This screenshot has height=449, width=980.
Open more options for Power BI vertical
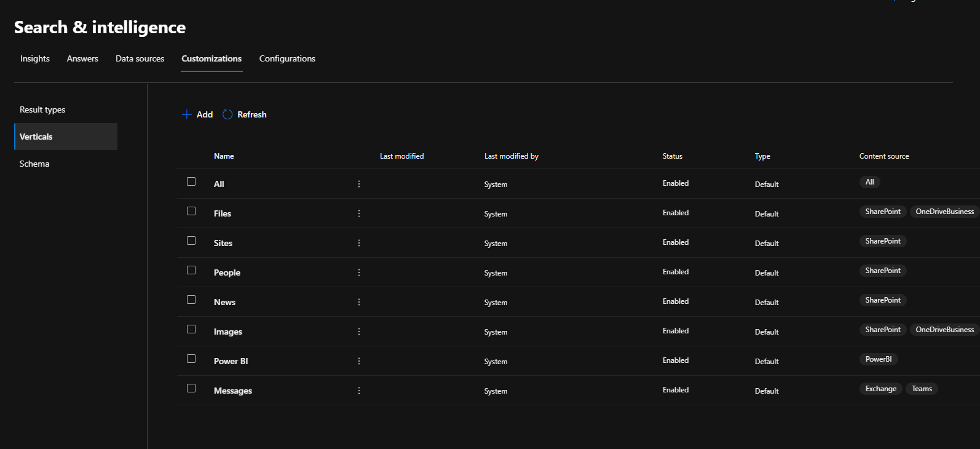359,361
